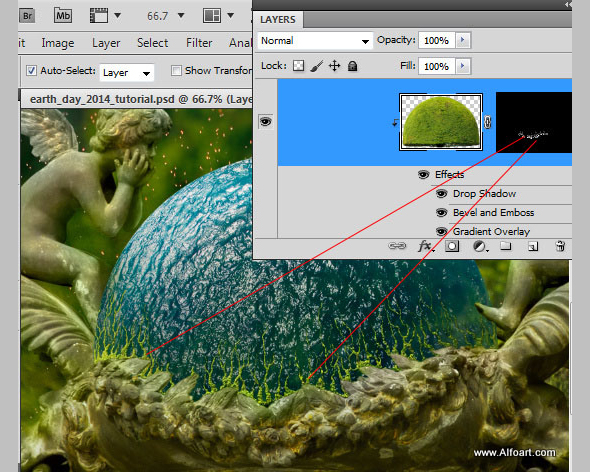590x472 pixels.
Task: Open the Image menu
Action: coord(58,43)
